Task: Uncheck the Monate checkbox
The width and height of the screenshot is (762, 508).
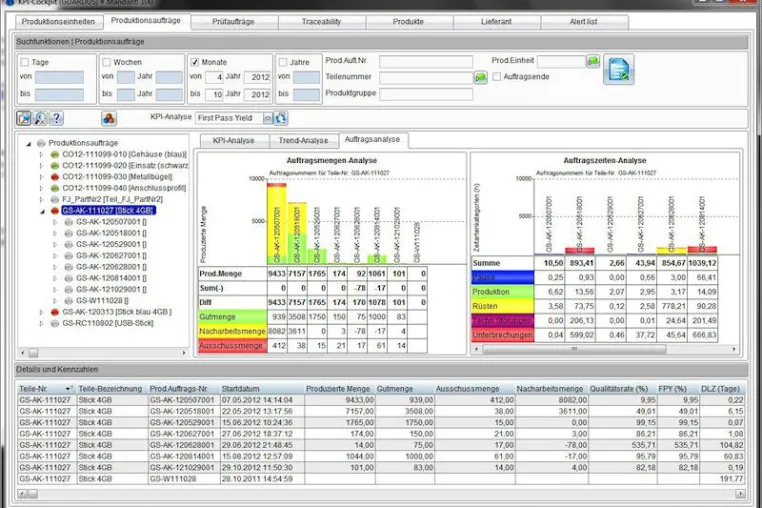Action: pyautogui.click(x=195, y=62)
